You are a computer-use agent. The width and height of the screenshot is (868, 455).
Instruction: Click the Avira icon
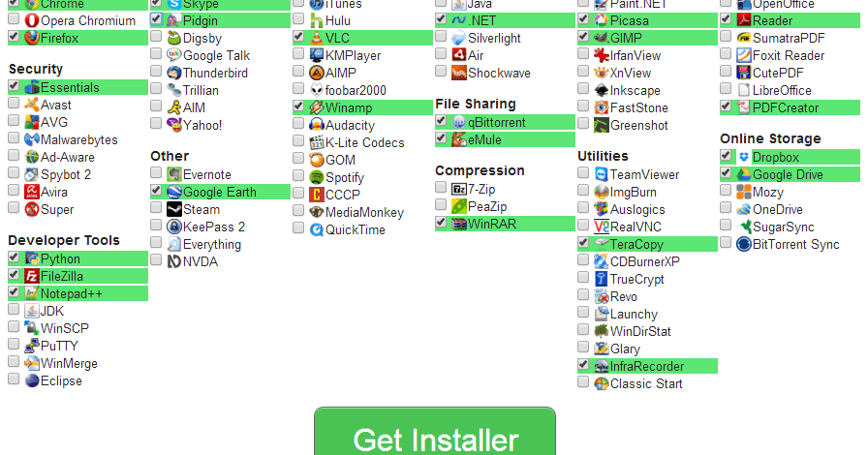pos(32,192)
